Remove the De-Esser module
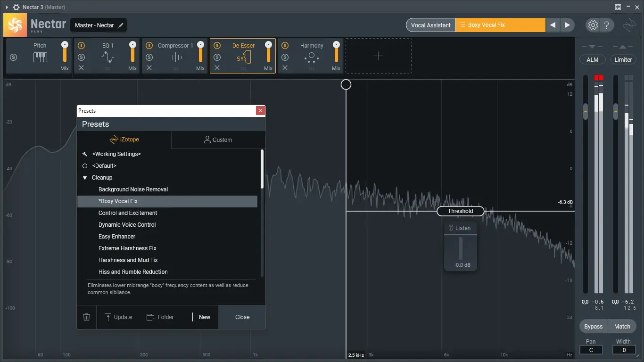The image size is (644, 362). coord(217,68)
